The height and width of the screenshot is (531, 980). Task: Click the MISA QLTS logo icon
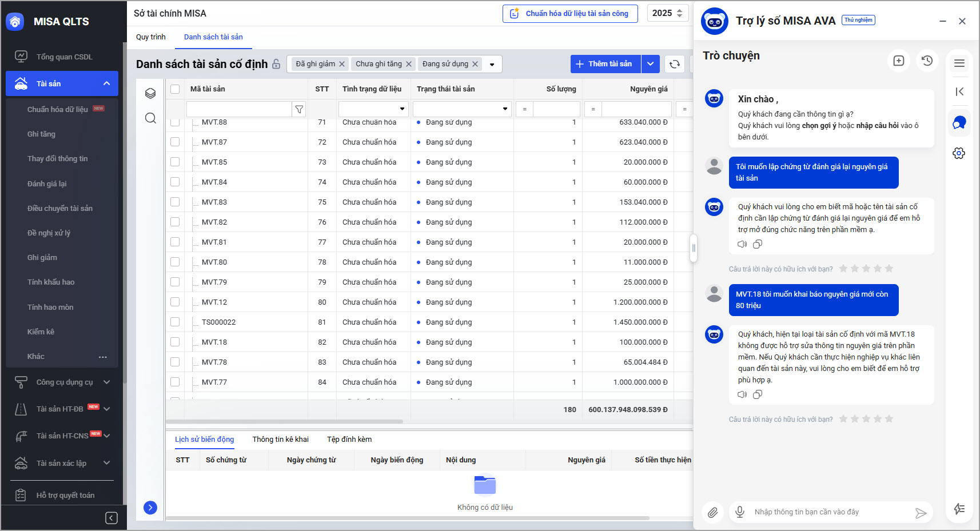15,22
